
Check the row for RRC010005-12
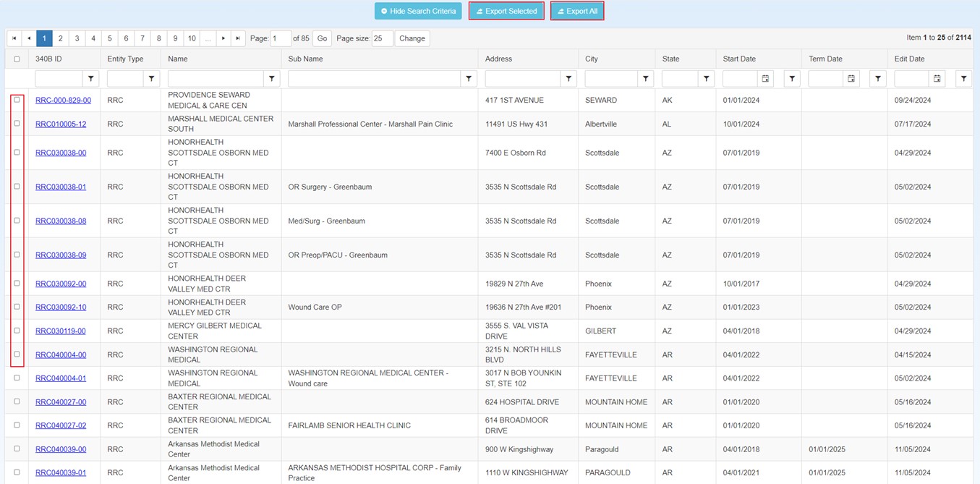pos(17,124)
